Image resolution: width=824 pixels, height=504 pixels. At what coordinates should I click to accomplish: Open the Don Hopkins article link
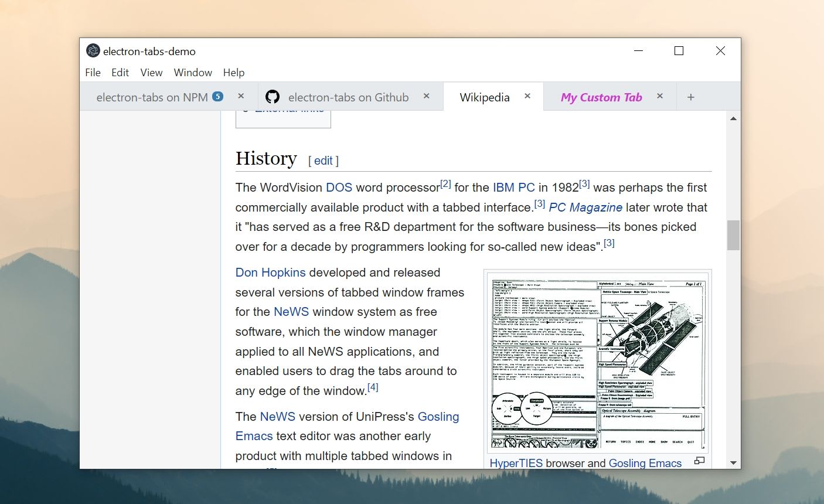pos(270,272)
